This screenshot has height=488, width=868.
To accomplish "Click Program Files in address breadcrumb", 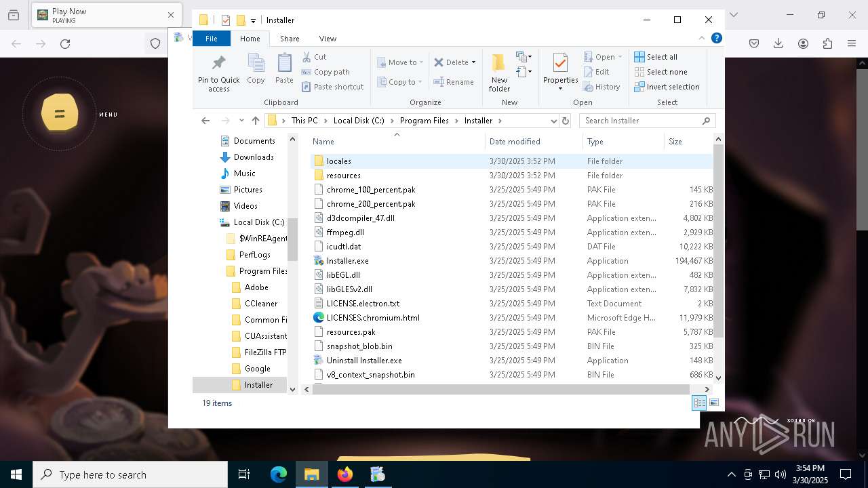I will [x=425, y=121].
